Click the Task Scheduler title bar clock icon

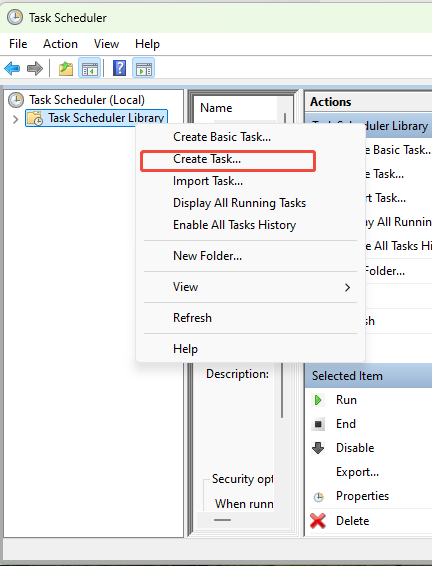pyautogui.click(x=15, y=17)
